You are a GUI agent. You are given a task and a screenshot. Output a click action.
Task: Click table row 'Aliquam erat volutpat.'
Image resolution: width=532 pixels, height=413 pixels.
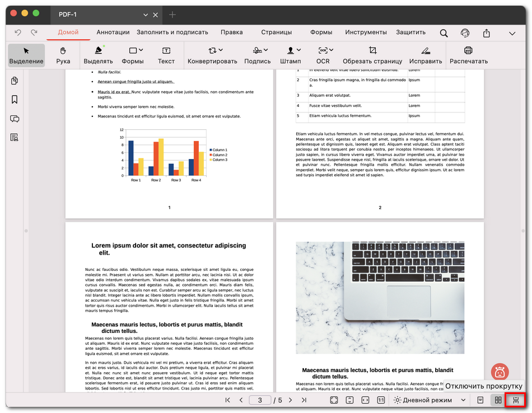coord(380,96)
